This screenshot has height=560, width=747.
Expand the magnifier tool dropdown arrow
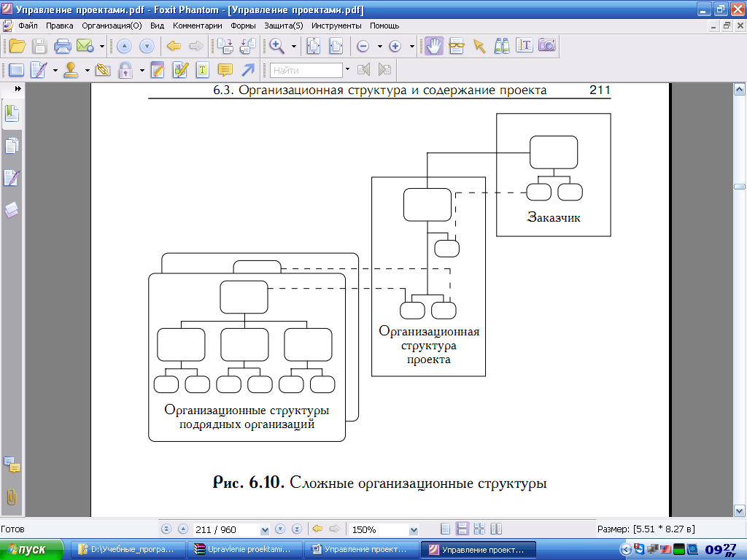294,46
